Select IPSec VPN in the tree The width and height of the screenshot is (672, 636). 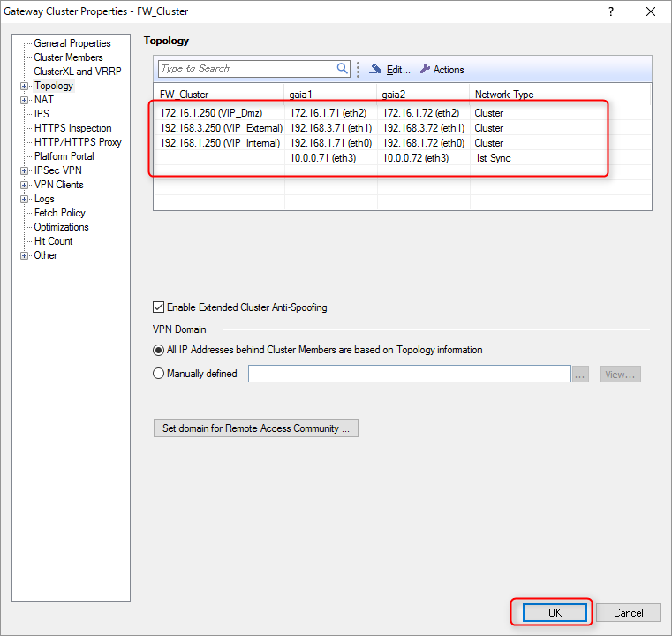point(58,170)
